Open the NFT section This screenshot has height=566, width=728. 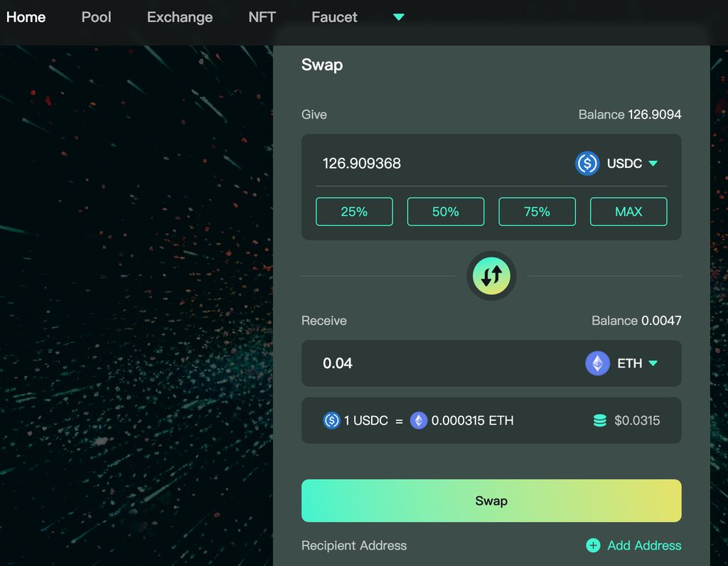tap(262, 17)
